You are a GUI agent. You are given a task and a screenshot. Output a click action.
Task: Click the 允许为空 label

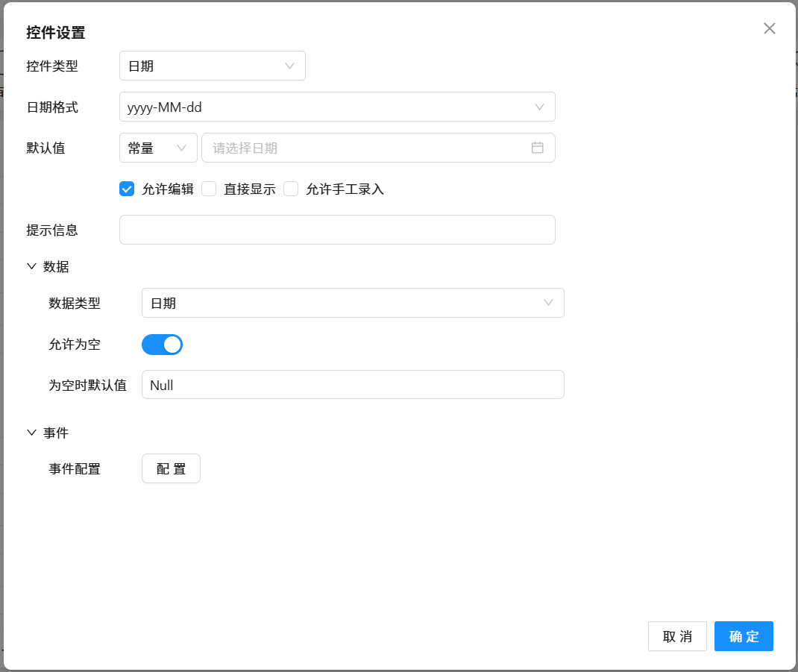point(75,345)
